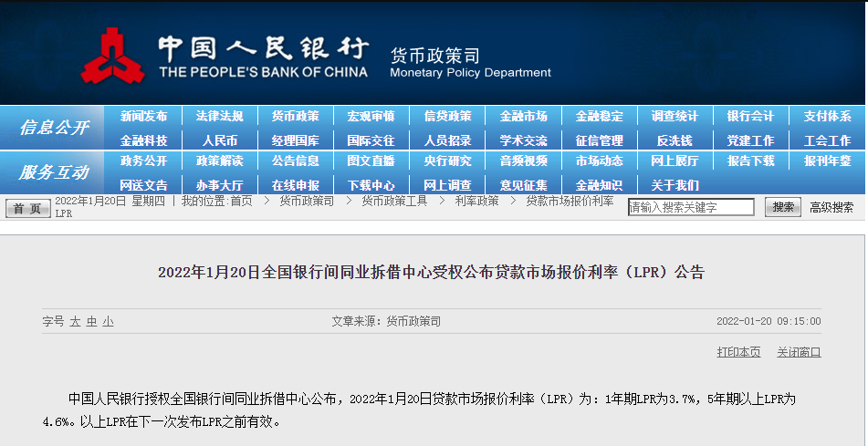Click 打印本页 print link

[x=738, y=352]
